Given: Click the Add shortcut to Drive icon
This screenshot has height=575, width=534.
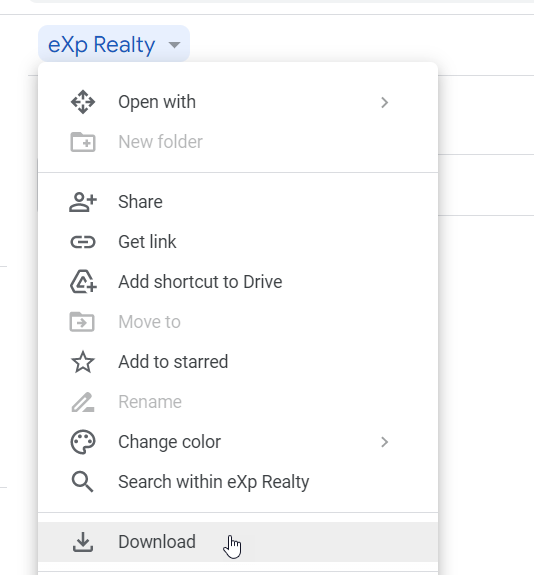Looking at the screenshot, I should (83, 282).
